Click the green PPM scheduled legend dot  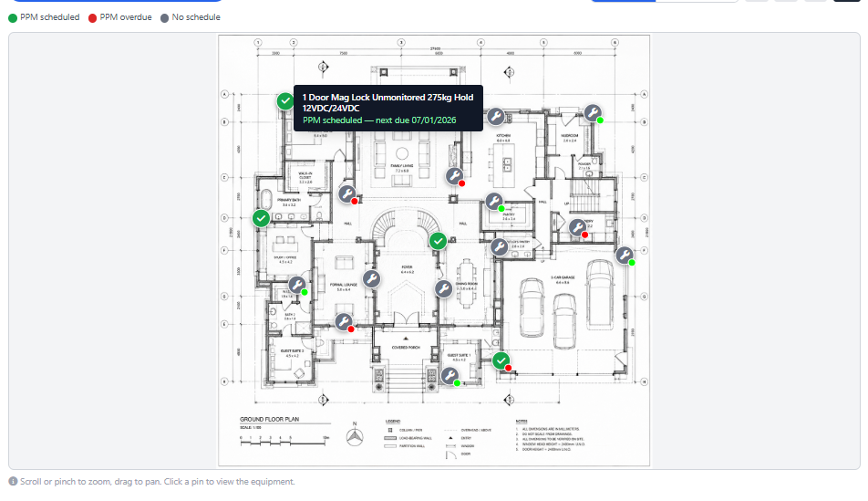pyautogui.click(x=13, y=17)
